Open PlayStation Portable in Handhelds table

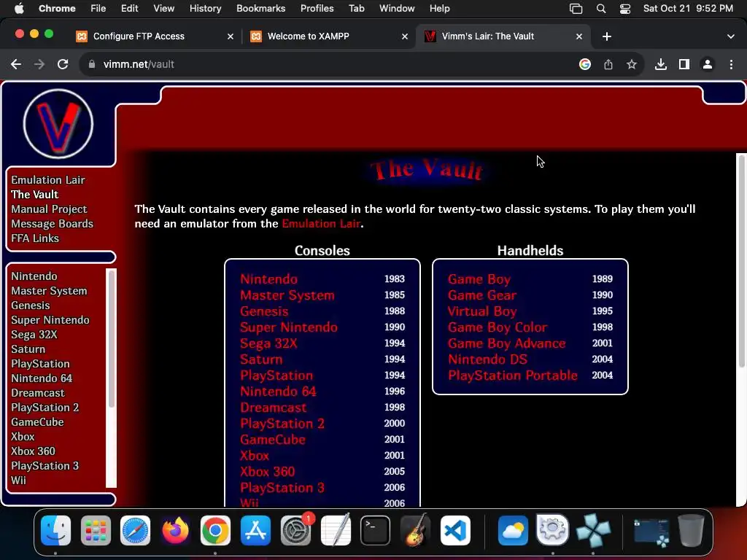coord(513,376)
